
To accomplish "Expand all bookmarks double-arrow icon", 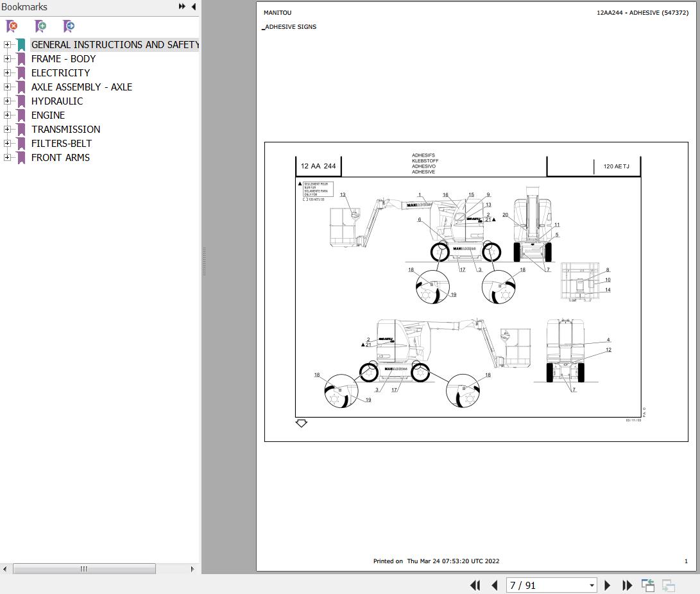I will 182,6.
